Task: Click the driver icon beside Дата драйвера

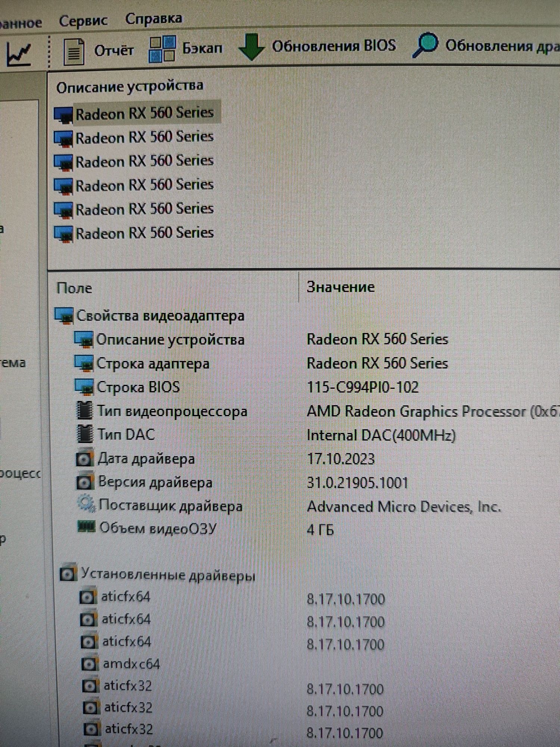Action: click(85, 458)
